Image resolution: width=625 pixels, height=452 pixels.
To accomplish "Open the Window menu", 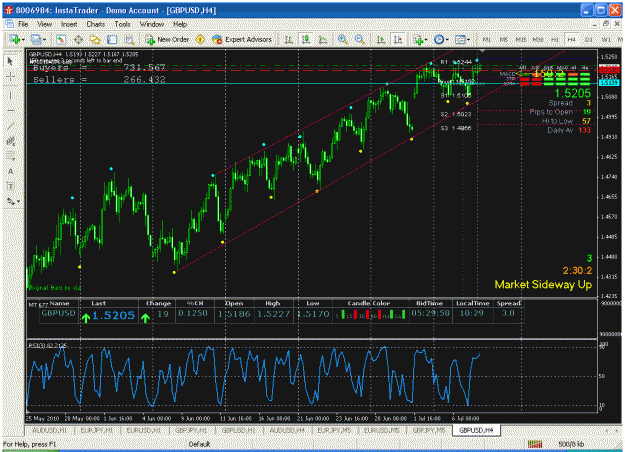I will [152, 24].
